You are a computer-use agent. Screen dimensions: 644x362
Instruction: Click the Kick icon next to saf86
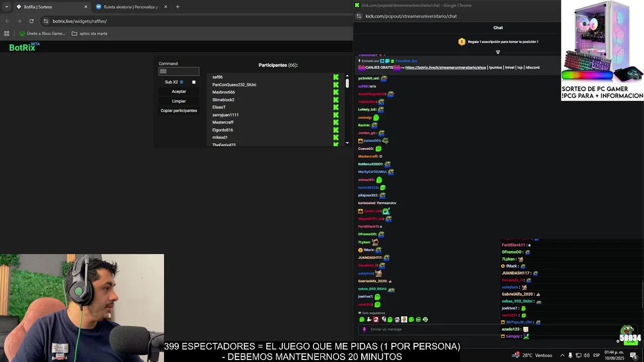click(x=336, y=77)
